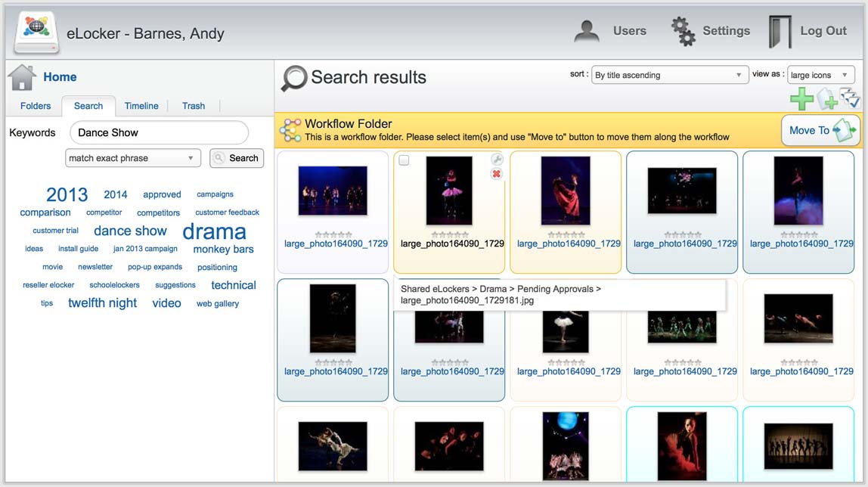The image size is (868, 487).
Task: Rate the pink tutu photo using stars
Action: (449, 234)
